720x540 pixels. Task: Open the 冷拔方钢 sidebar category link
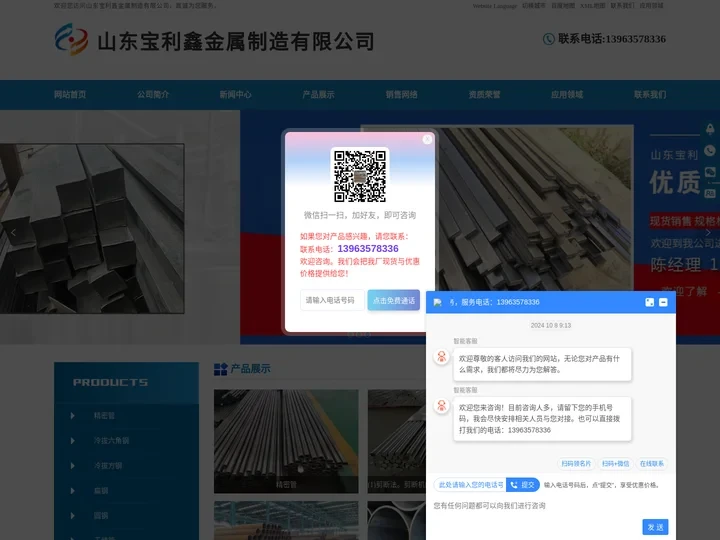107,466
